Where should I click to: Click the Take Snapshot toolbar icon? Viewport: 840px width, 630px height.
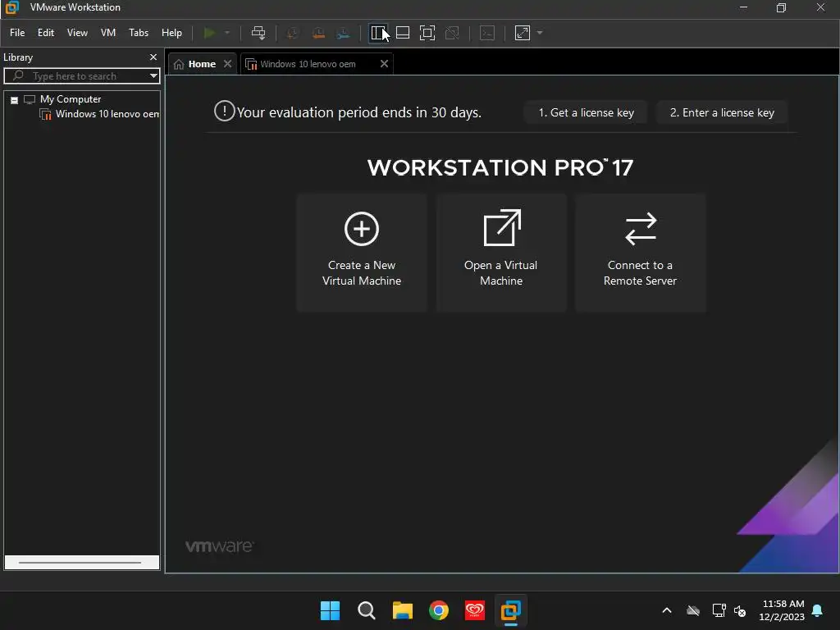pyautogui.click(x=293, y=33)
